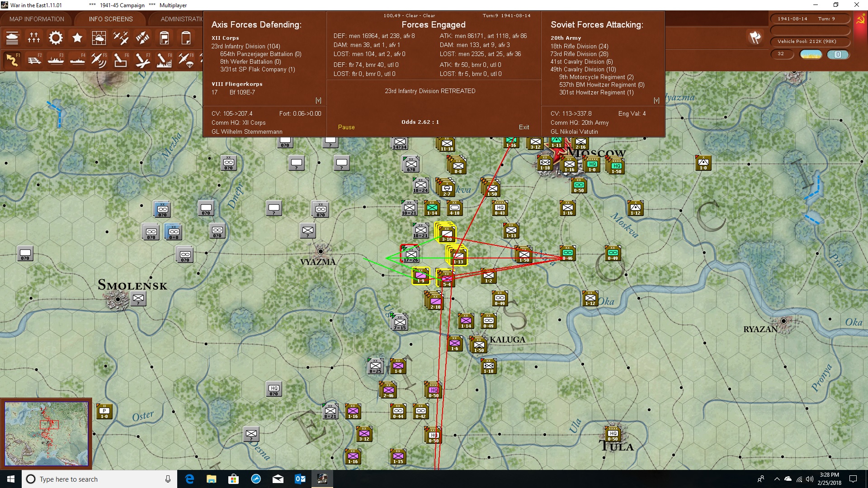868x488 pixels.
Task: Click GL Nikolai Vatutin commander name
Action: coord(574,131)
